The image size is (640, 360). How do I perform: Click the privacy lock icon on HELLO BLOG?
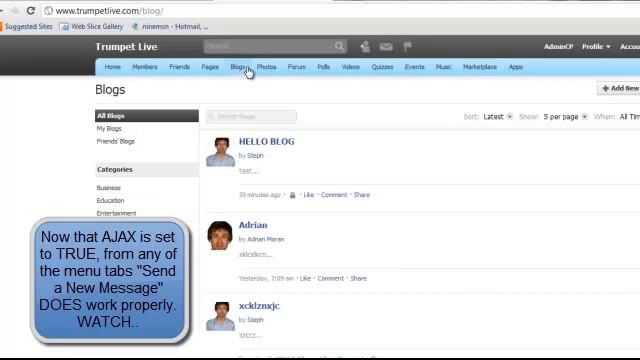click(293, 195)
